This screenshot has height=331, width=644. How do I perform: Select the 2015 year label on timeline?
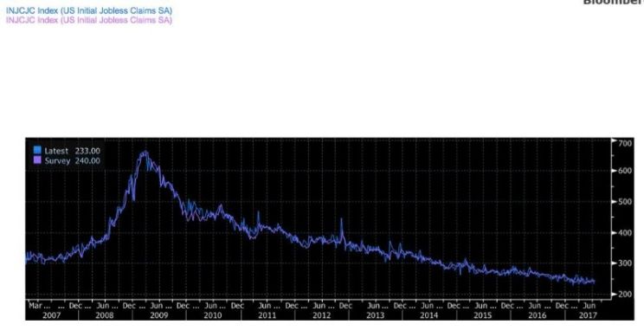click(483, 315)
